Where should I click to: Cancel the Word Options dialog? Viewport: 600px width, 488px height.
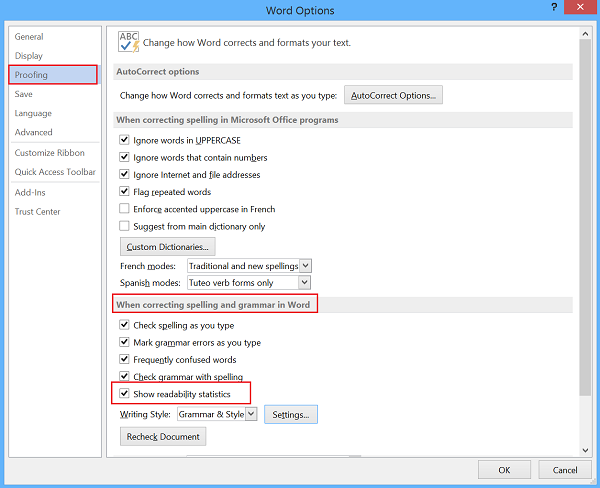click(565, 470)
